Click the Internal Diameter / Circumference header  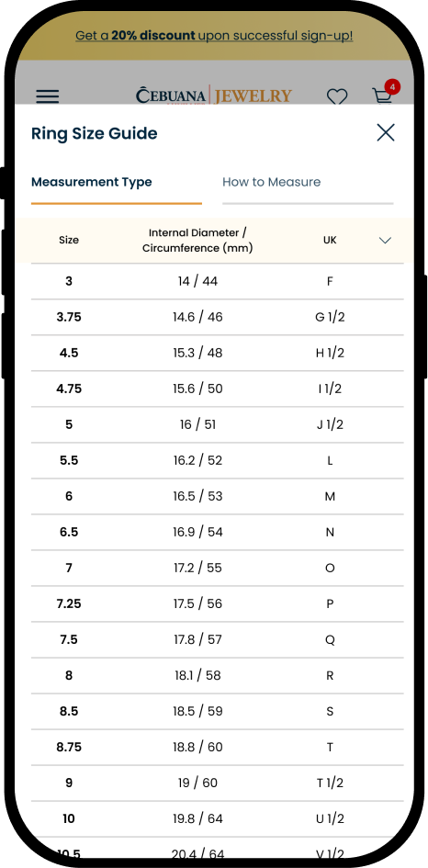[x=197, y=241]
